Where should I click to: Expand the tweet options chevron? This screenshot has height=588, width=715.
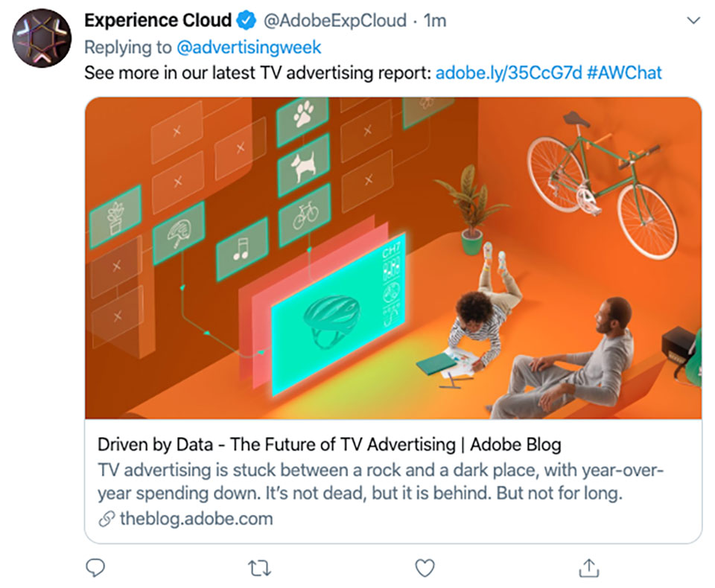pos(693,21)
